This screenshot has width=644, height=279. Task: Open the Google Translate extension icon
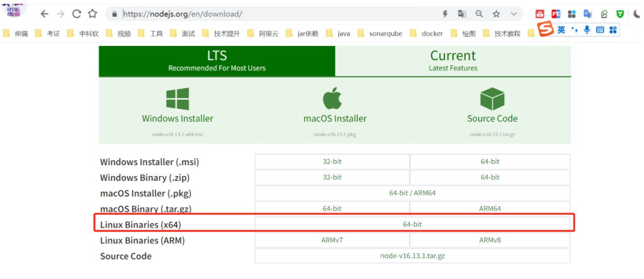point(588,14)
